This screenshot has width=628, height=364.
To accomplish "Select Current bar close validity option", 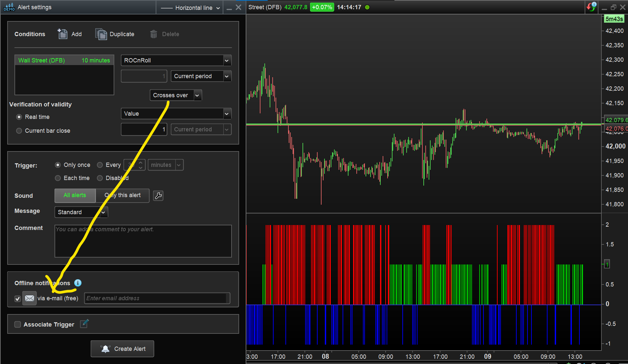I will pyautogui.click(x=19, y=131).
